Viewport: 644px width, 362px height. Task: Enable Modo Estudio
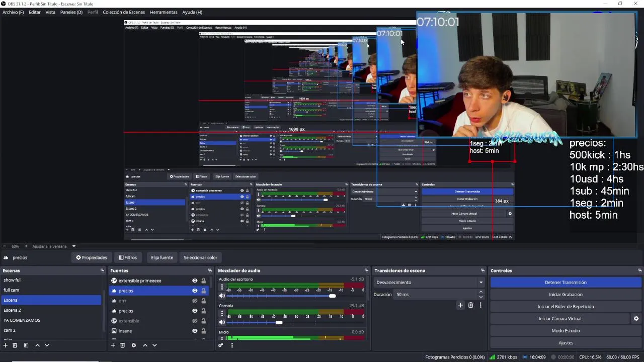566,331
